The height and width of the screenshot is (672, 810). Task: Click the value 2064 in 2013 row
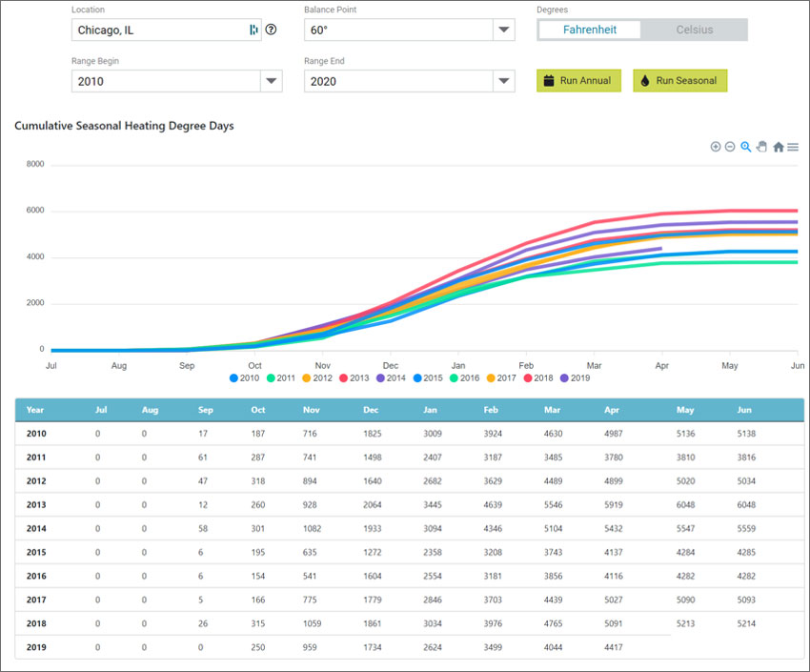(372, 505)
